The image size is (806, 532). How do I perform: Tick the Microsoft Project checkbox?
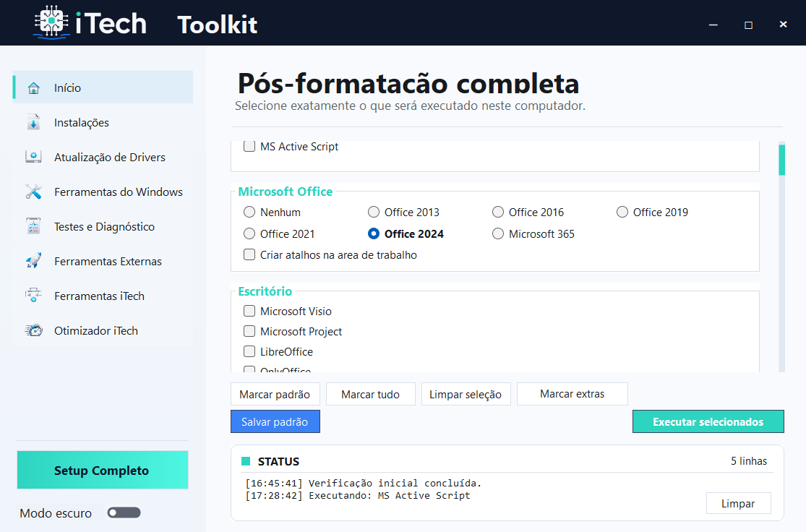click(249, 331)
